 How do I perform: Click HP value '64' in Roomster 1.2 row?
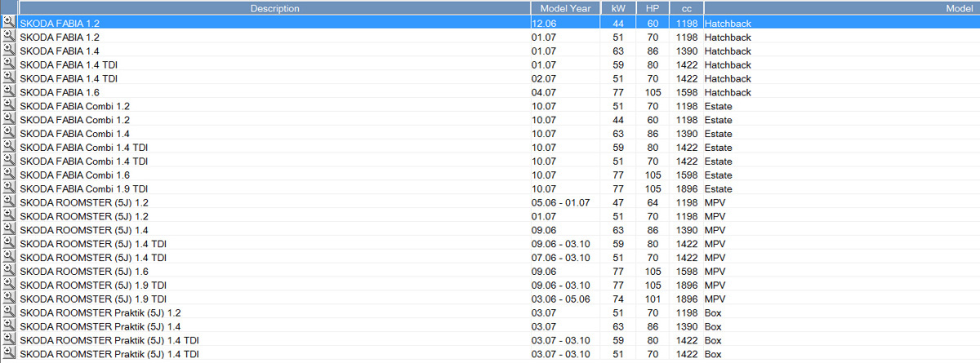point(653,202)
